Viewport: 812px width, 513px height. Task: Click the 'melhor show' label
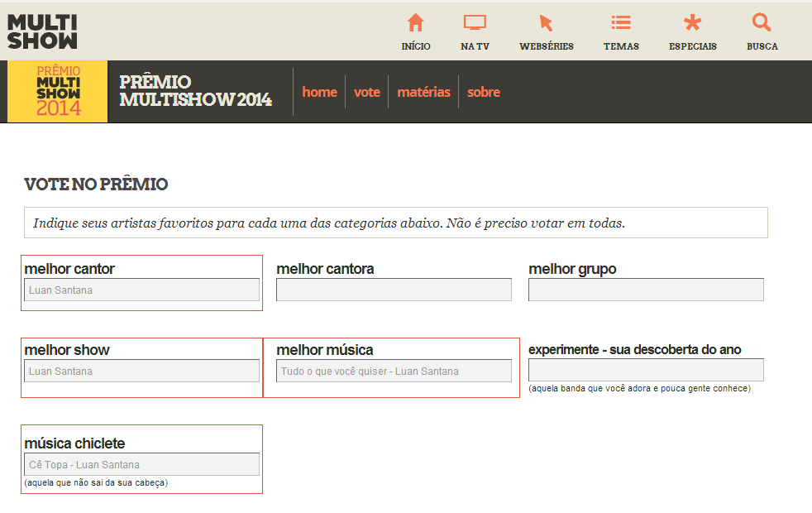tap(67, 350)
